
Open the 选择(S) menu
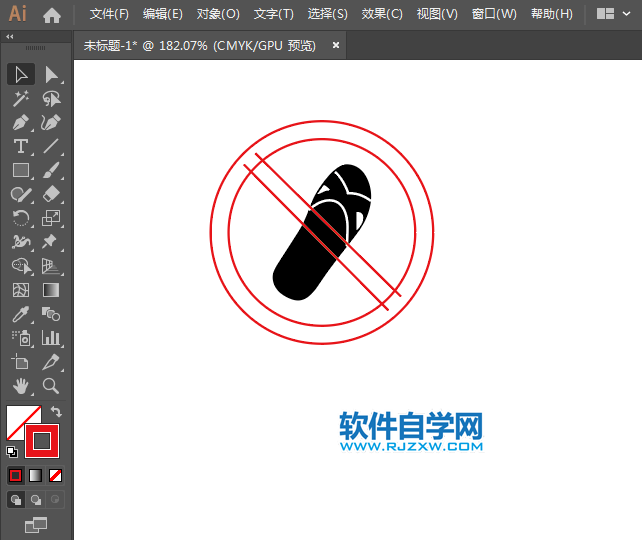tap(328, 14)
